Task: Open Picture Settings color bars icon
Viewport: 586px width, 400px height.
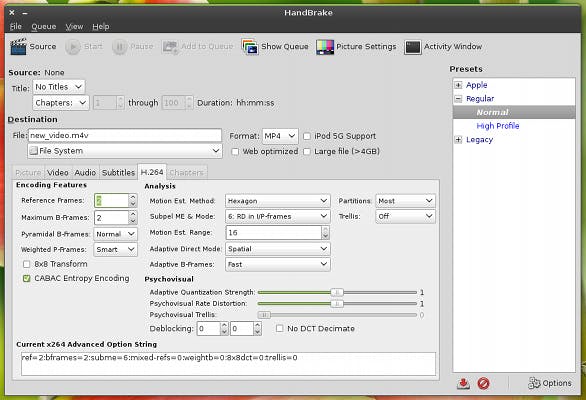Action: click(325, 47)
